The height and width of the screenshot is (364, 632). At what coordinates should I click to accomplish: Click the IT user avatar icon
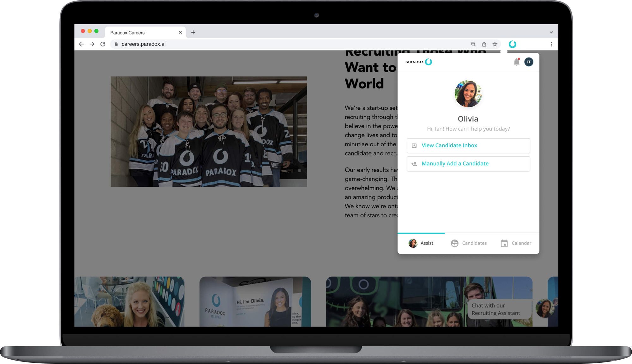(x=529, y=62)
